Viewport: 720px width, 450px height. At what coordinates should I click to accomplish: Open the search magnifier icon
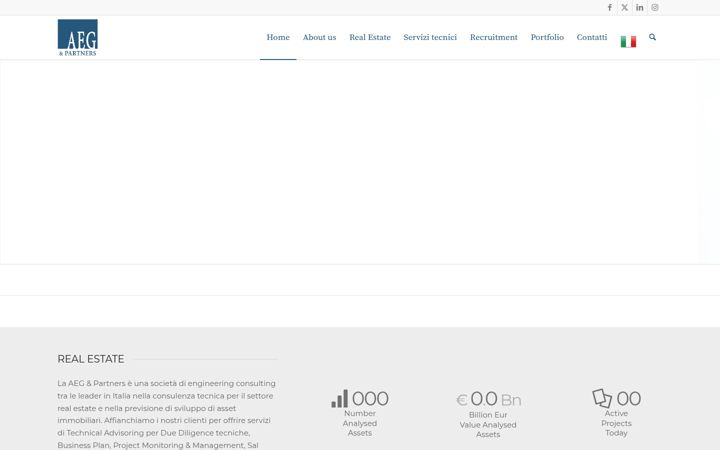pyautogui.click(x=652, y=37)
